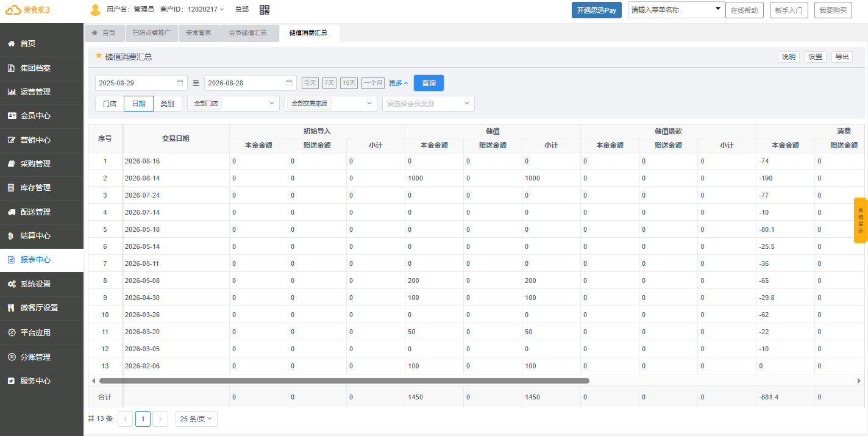This screenshot has height=436, width=868.
Task: Open the QR code icon
Action: 265,9
